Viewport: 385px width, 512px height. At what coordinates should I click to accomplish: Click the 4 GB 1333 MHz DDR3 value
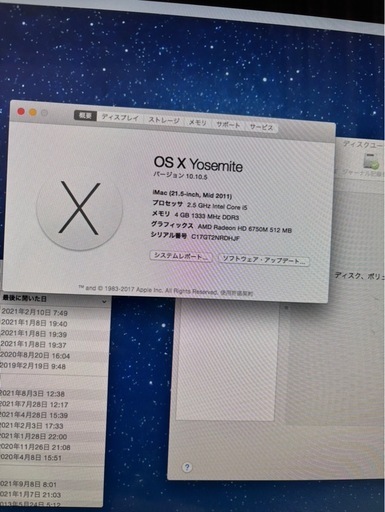pos(207,217)
